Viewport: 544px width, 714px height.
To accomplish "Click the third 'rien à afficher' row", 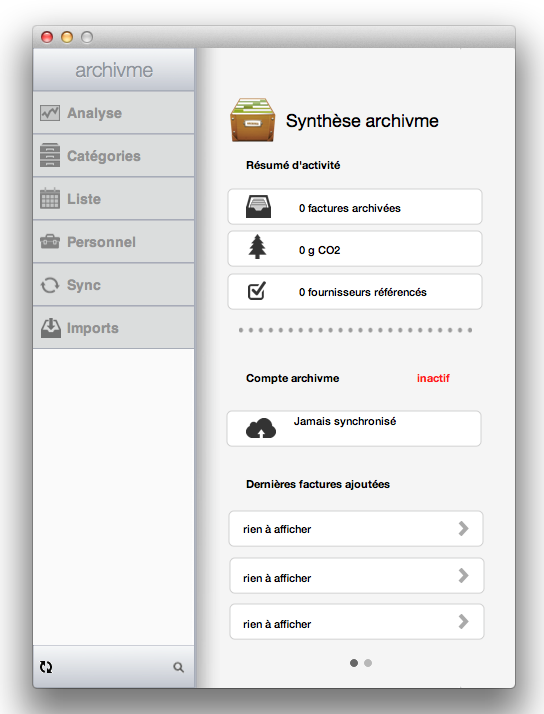I will coord(356,622).
